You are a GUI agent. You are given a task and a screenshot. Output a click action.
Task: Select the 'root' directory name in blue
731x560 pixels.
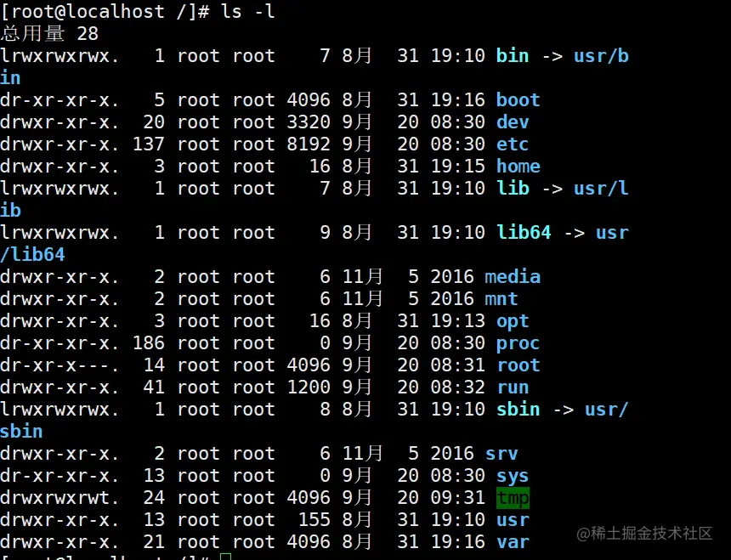point(518,365)
